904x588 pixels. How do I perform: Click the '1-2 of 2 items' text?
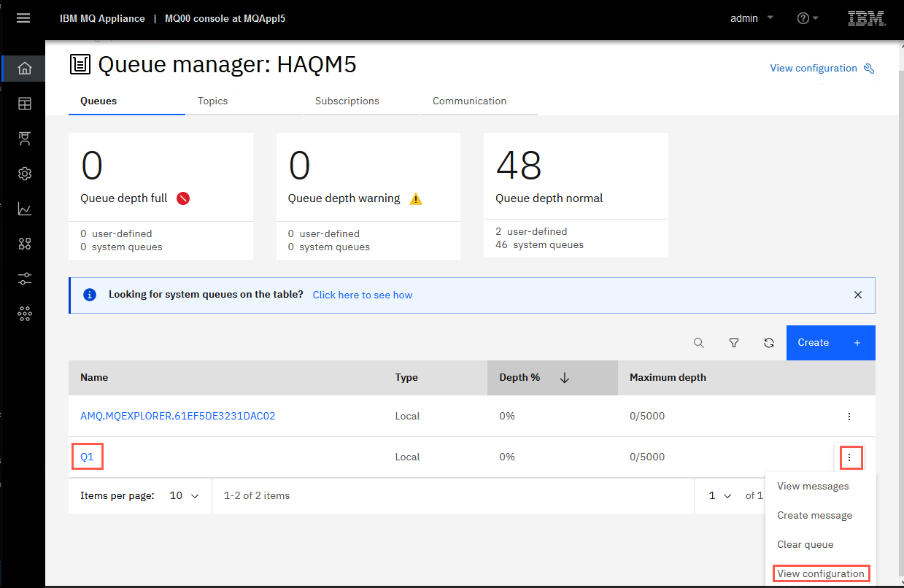257,495
